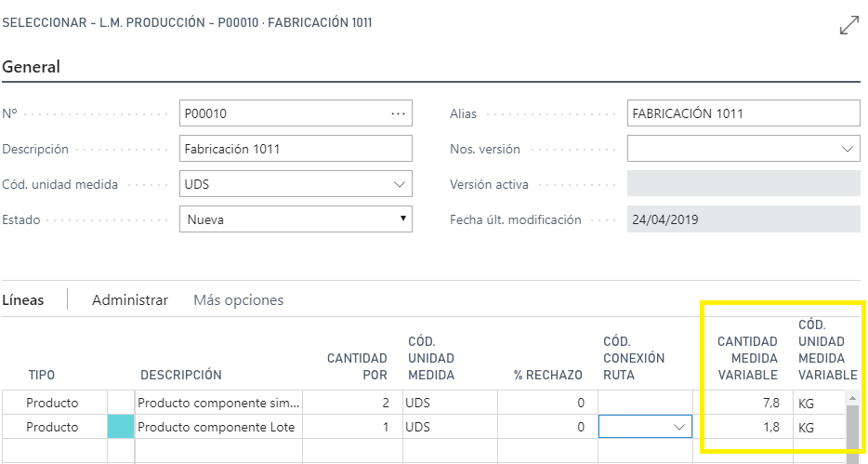868x464 pixels.
Task: Click the lines table vertical scrollbar
Action: pos(852,433)
